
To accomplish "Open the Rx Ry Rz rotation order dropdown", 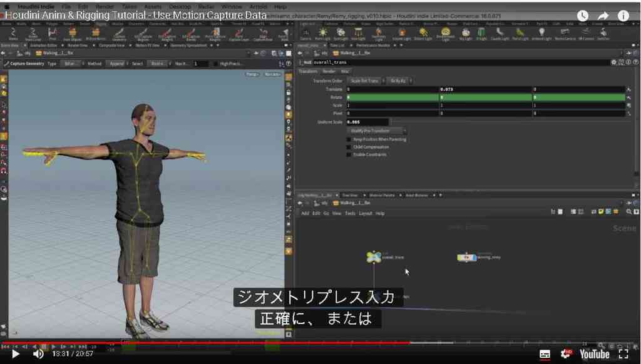I will 399,81.
